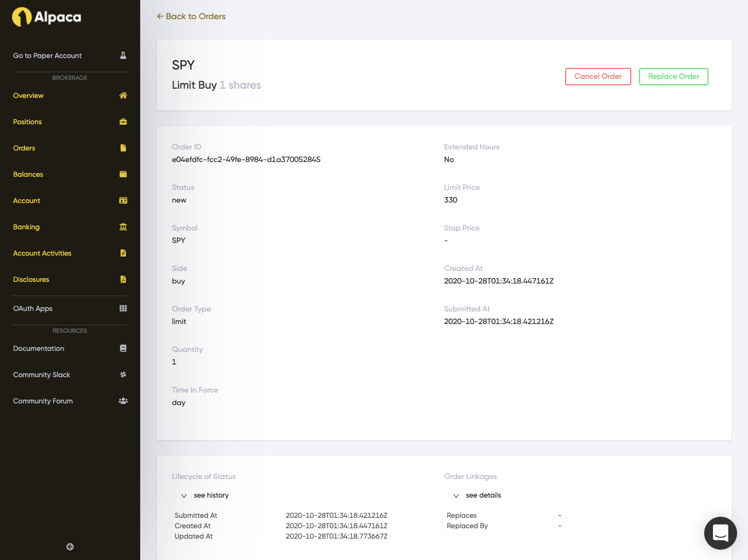Click the Limit Buy 1 shares text
This screenshot has height=560, width=748.
coord(216,85)
